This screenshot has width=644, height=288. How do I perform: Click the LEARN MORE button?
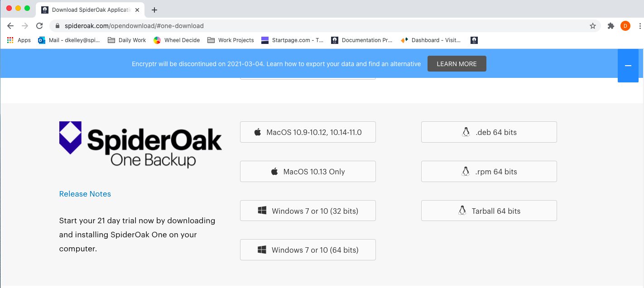[x=457, y=64]
